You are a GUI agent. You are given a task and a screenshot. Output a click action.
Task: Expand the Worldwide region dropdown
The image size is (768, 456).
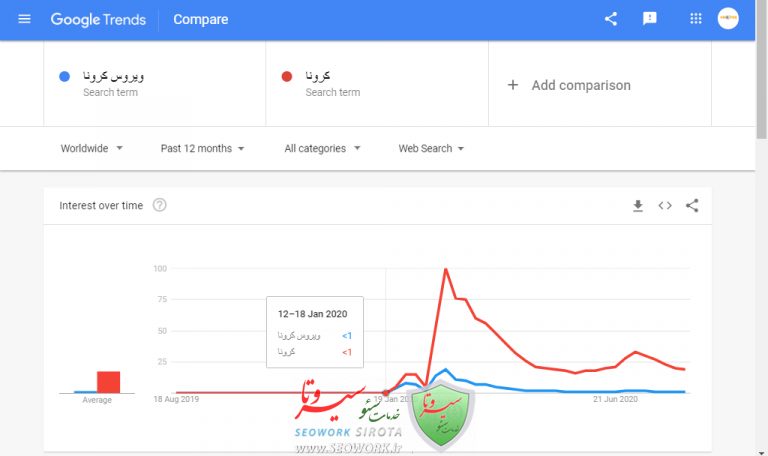pyautogui.click(x=91, y=148)
